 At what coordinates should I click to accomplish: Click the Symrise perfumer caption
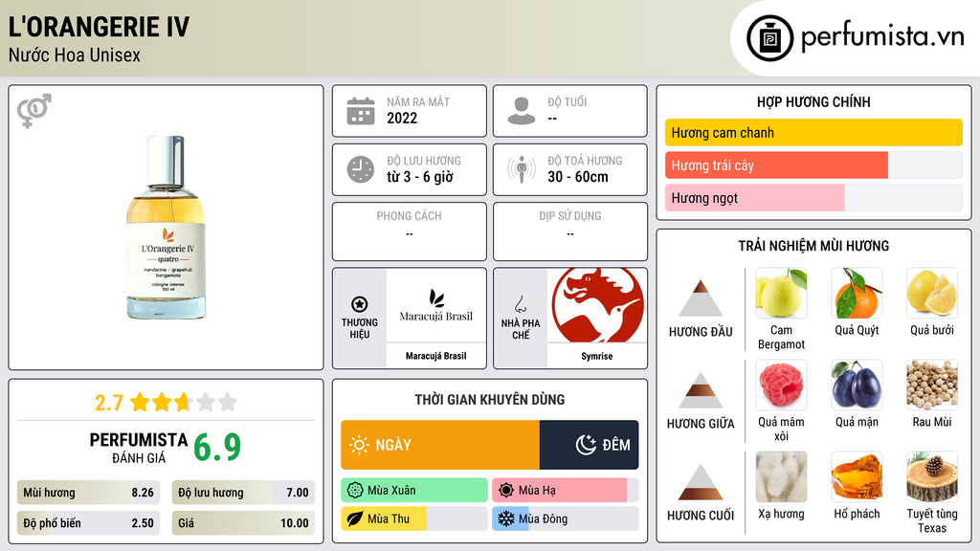[x=597, y=356]
